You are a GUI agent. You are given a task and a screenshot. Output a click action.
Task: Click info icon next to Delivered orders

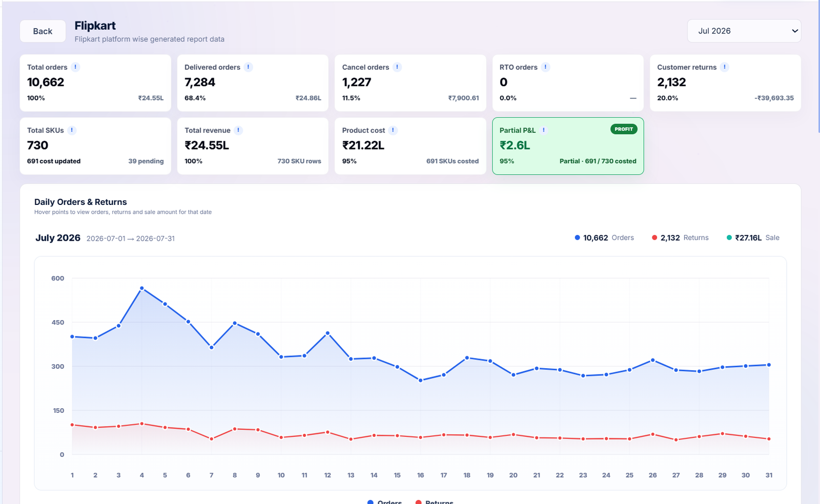[248, 67]
